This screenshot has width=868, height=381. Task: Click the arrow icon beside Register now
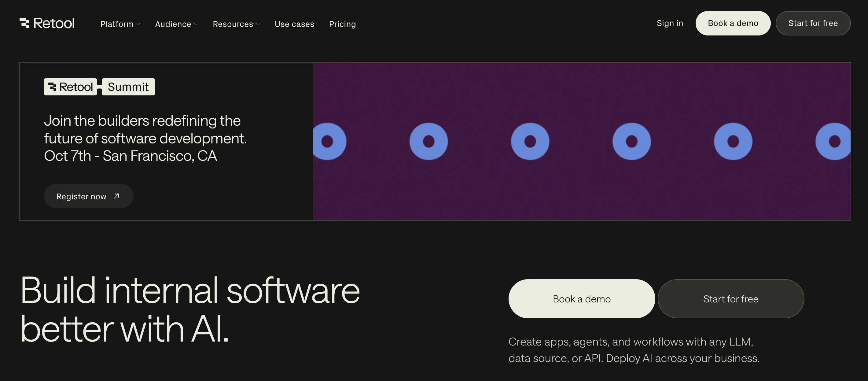click(116, 196)
